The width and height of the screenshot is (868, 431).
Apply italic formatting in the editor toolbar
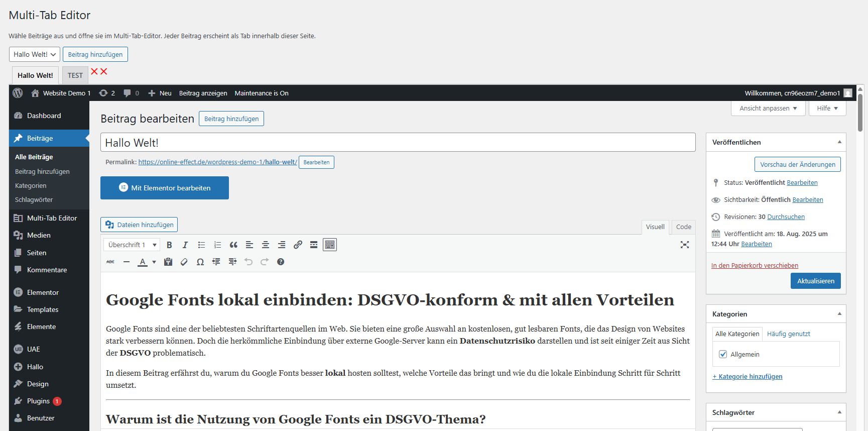[185, 245]
